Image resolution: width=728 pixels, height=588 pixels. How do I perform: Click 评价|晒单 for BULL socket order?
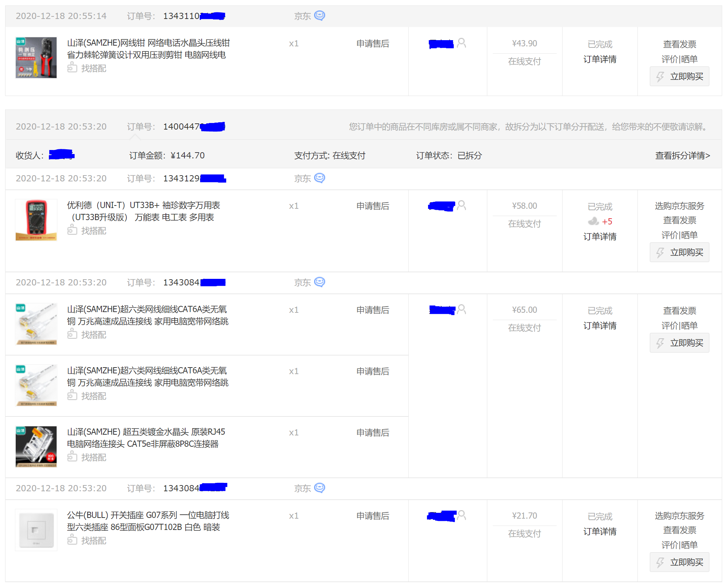pyautogui.click(x=679, y=545)
